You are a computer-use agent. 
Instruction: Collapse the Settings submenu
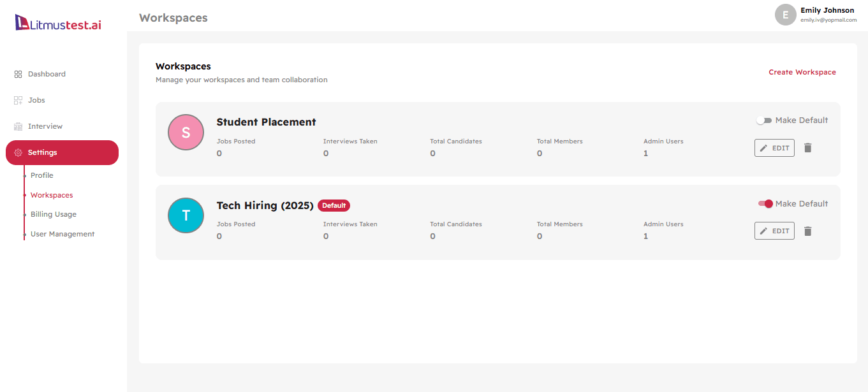(x=42, y=152)
